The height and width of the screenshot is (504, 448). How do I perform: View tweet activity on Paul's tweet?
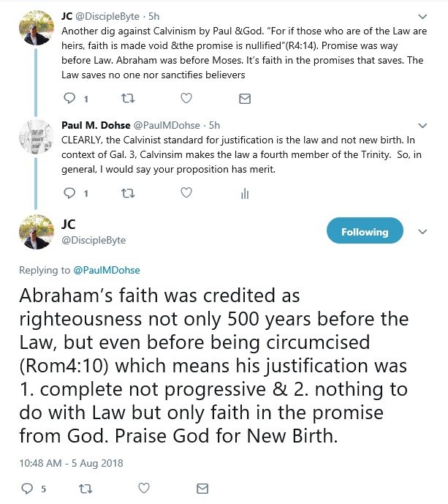245,194
